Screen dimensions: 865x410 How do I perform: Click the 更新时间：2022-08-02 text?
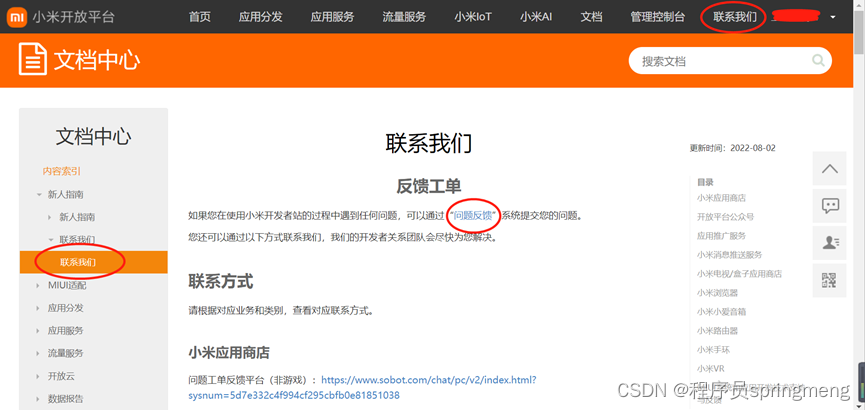click(733, 148)
